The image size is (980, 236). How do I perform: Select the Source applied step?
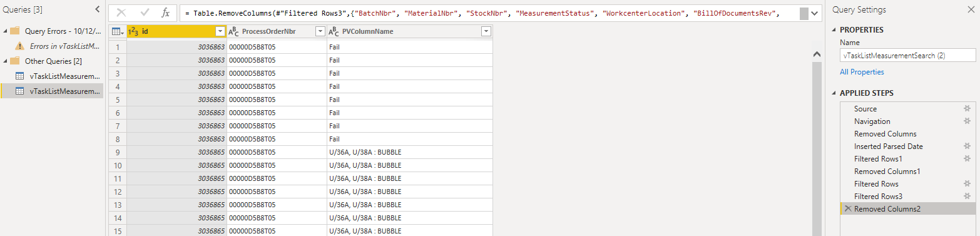pos(908,108)
